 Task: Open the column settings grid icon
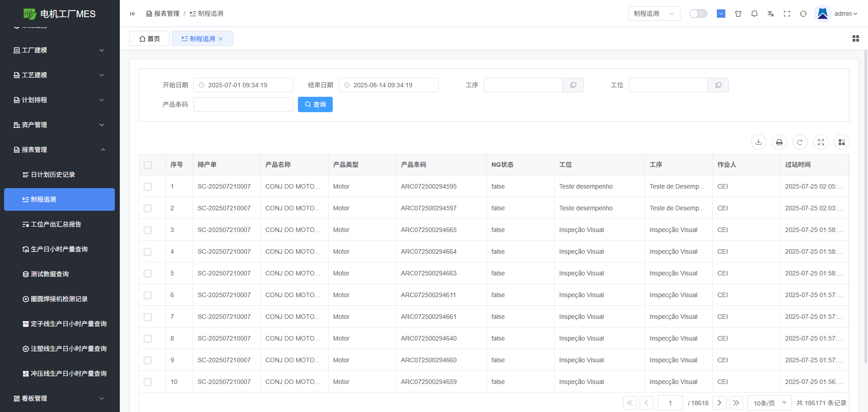pos(841,142)
